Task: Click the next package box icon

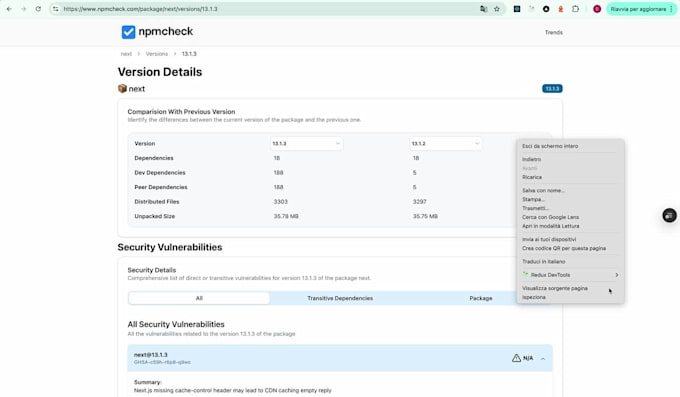Action: [x=122, y=89]
